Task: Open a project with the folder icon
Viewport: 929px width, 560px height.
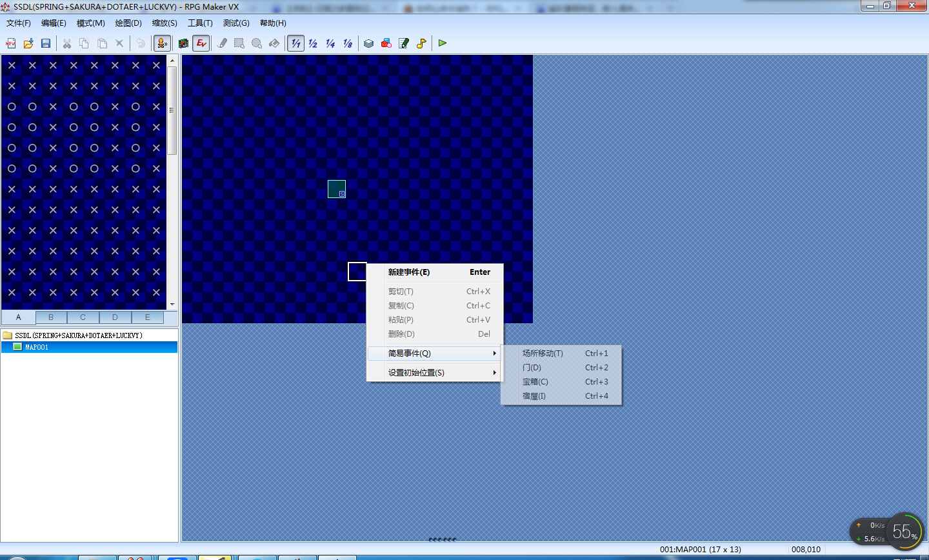Action: tap(28, 43)
